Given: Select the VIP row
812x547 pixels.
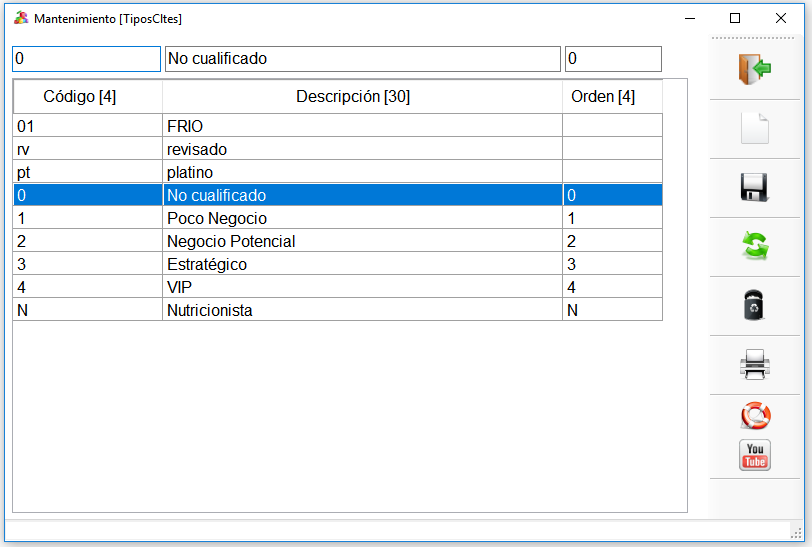Looking at the screenshot, I should [338, 287].
